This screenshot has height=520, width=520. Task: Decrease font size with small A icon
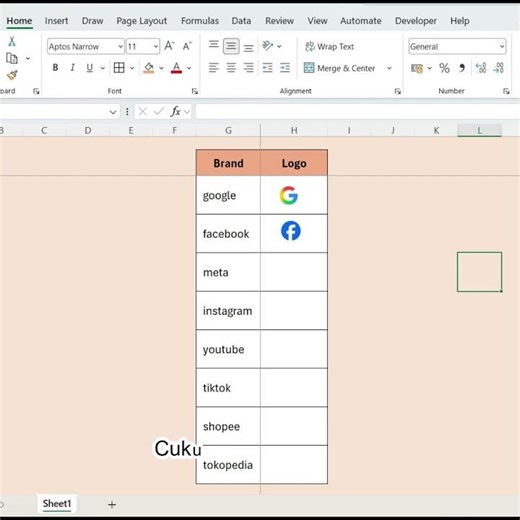tap(187, 46)
